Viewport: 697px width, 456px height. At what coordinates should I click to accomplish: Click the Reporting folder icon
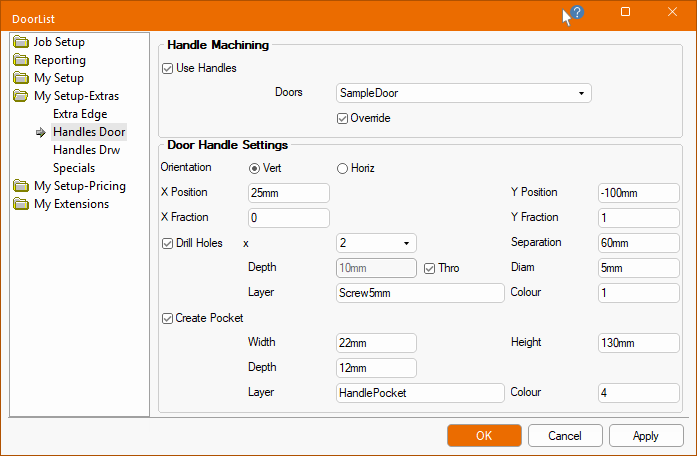pyautogui.click(x=21, y=60)
